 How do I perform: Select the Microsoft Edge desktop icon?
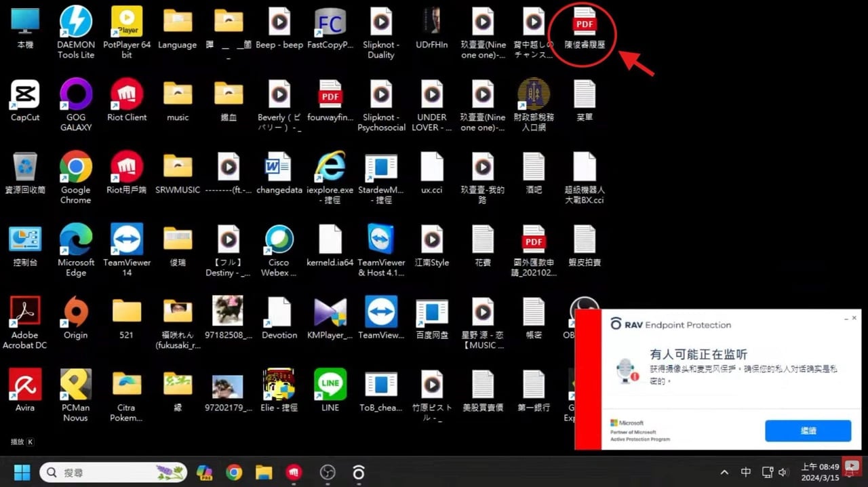(x=76, y=240)
